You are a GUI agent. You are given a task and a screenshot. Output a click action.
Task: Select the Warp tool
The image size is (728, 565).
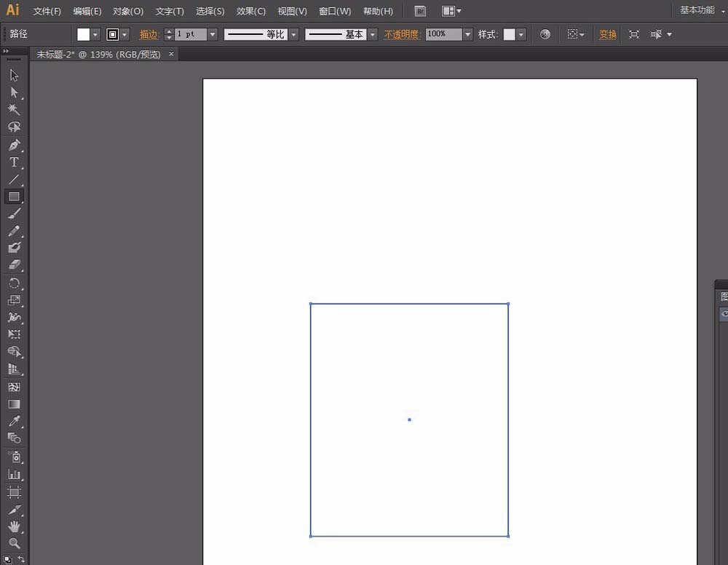click(x=14, y=317)
